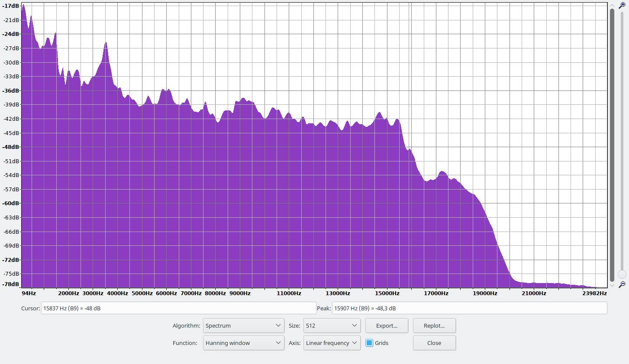Click the 21000Hz label on frequency axis
This screenshot has height=364, width=629.
coord(534,293)
